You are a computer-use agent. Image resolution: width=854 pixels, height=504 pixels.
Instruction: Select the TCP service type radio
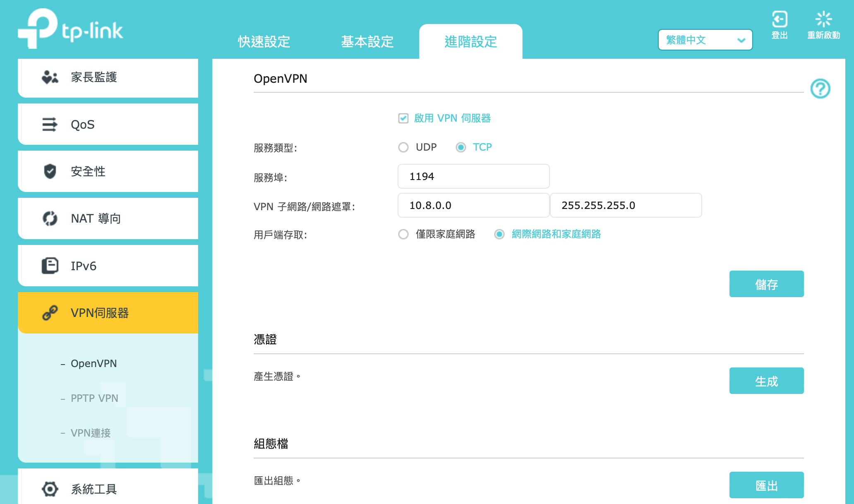(x=461, y=147)
